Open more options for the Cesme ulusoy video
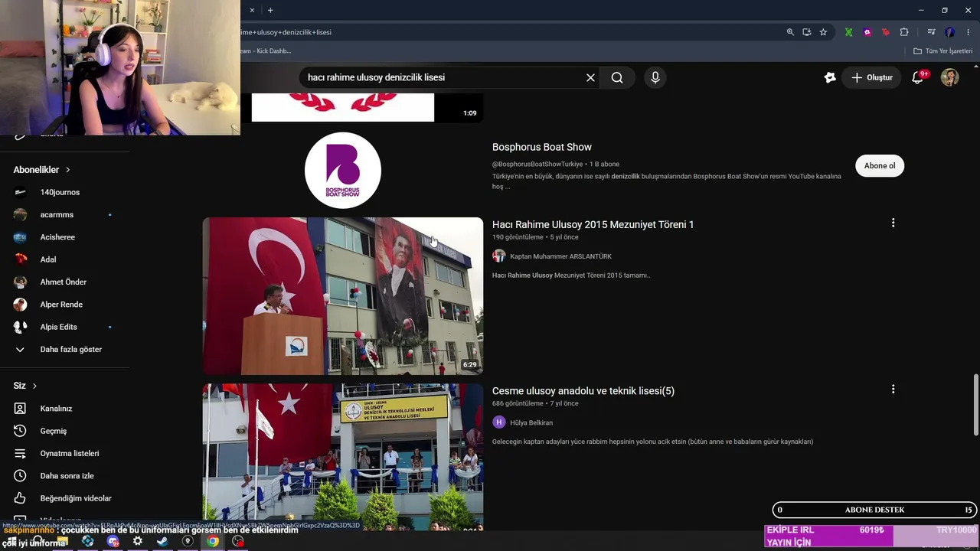This screenshot has height=551, width=980. (x=893, y=389)
